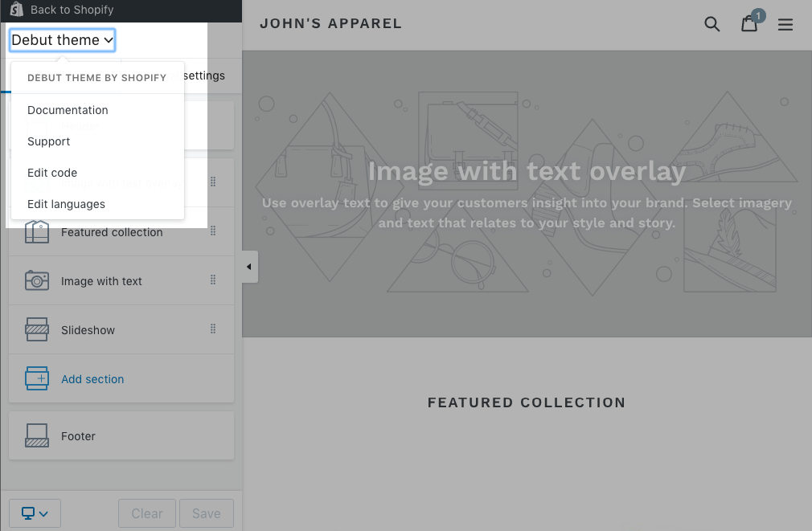Open the Footer section
812x531 pixels.
coord(121,435)
